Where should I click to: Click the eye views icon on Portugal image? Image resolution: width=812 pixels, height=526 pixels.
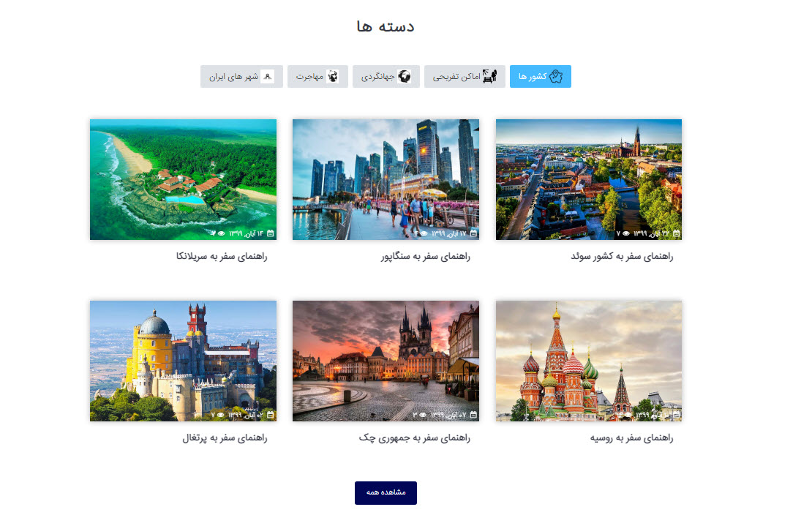[220, 415]
